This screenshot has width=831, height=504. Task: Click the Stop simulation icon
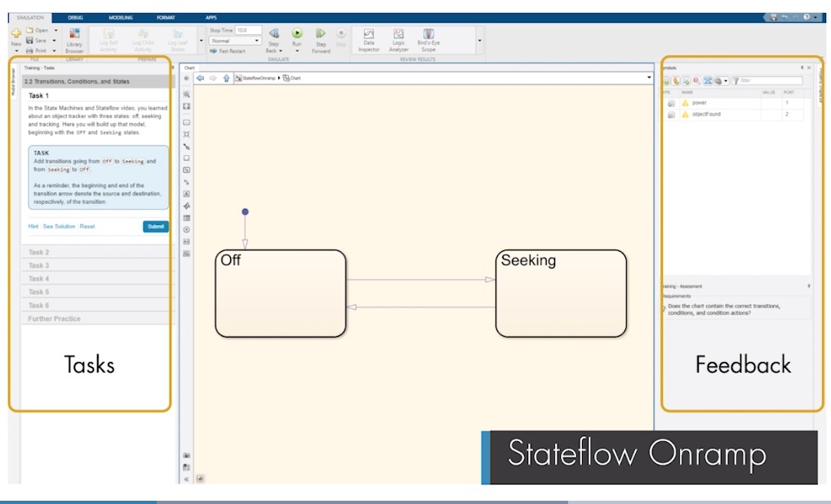click(x=340, y=33)
